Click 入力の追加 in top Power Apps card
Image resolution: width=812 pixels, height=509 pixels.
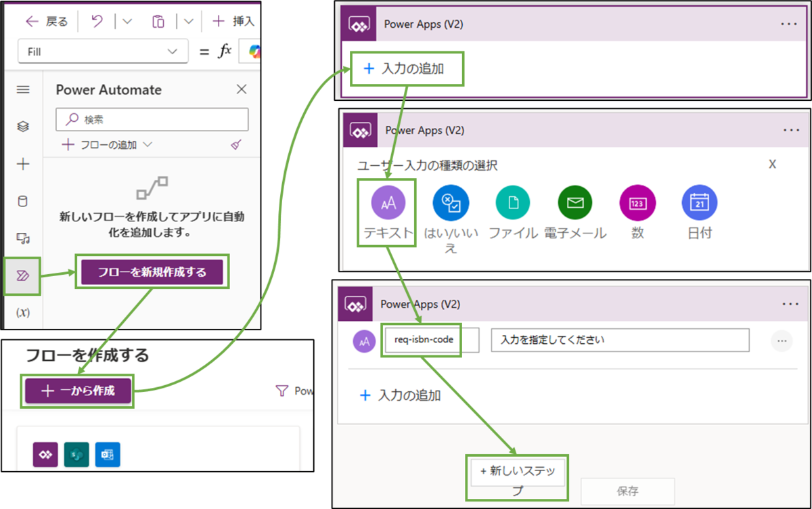403,68
